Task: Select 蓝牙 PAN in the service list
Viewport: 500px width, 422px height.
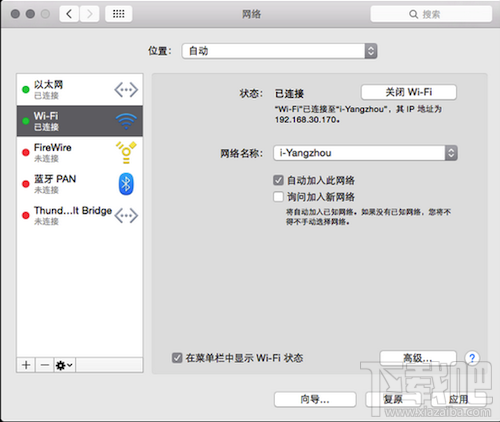Action: click(x=80, y=184)
